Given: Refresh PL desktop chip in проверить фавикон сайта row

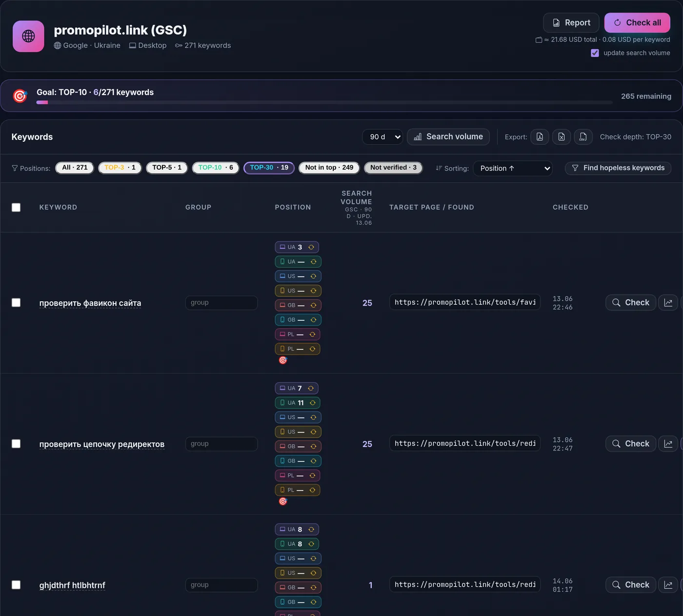Looking at the screenshot, I should pyautogui.click(x=313, y=334).
